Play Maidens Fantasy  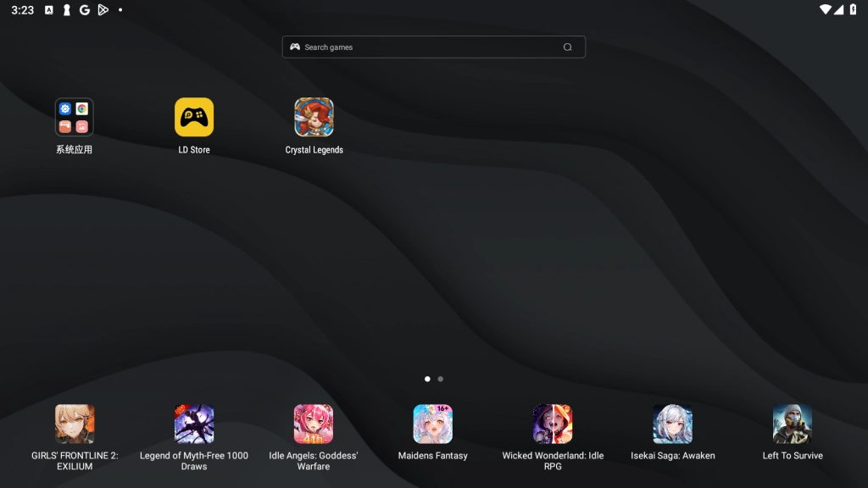(x=432, y=424)
